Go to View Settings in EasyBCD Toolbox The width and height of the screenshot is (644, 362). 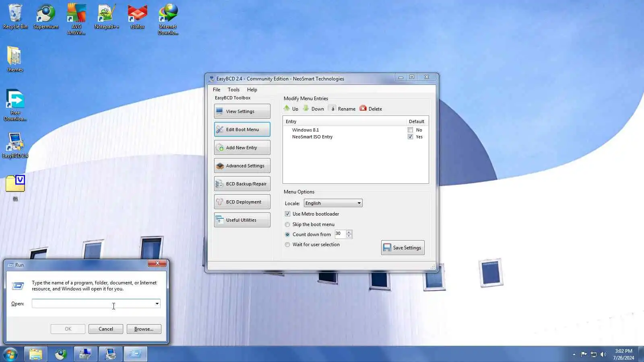[242, 111]
